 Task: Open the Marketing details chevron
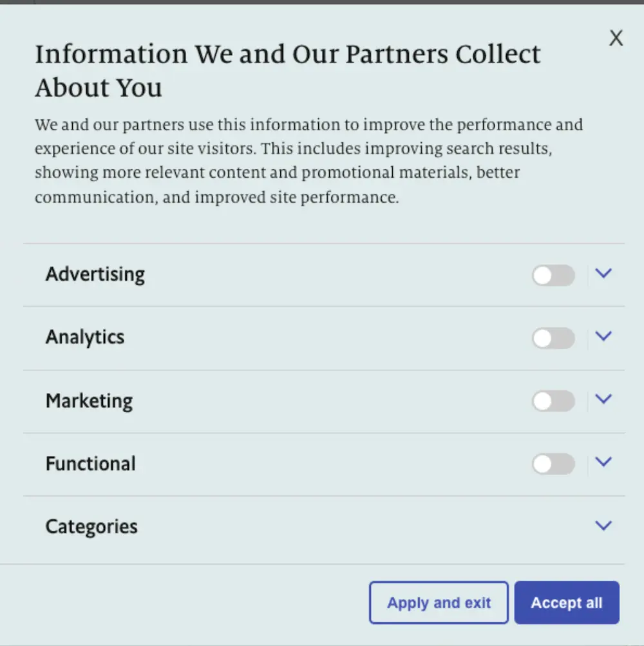[x=603, y=399]
